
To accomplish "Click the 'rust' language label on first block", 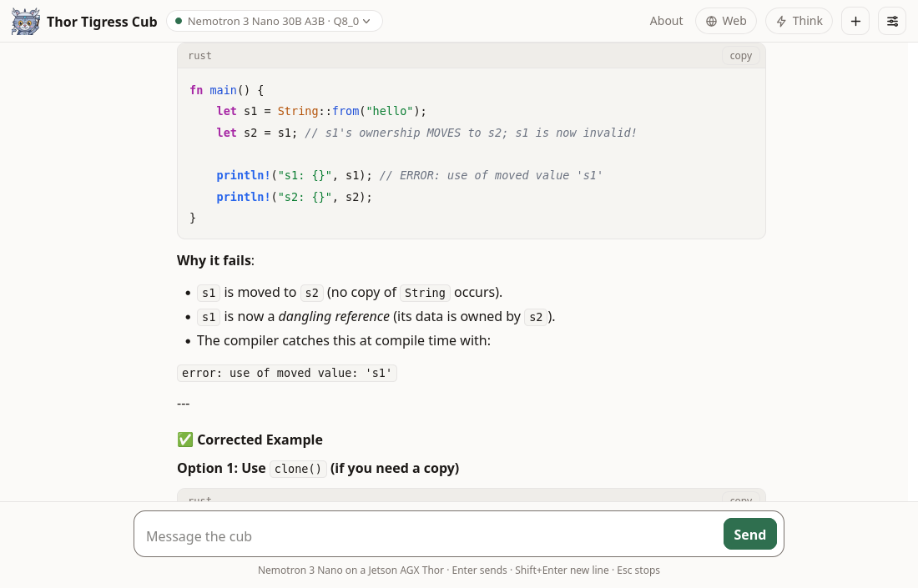I will [199, 56].
